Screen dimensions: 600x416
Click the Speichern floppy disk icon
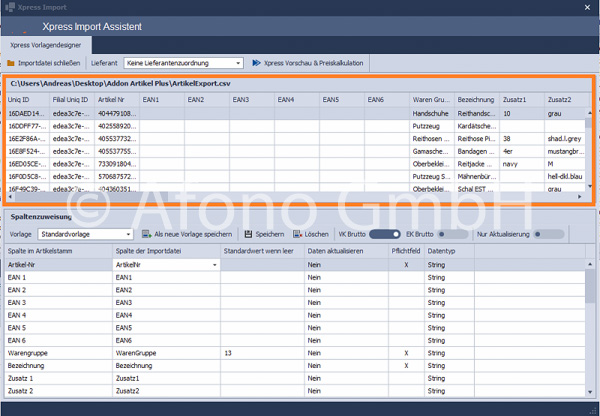[248, 234]
